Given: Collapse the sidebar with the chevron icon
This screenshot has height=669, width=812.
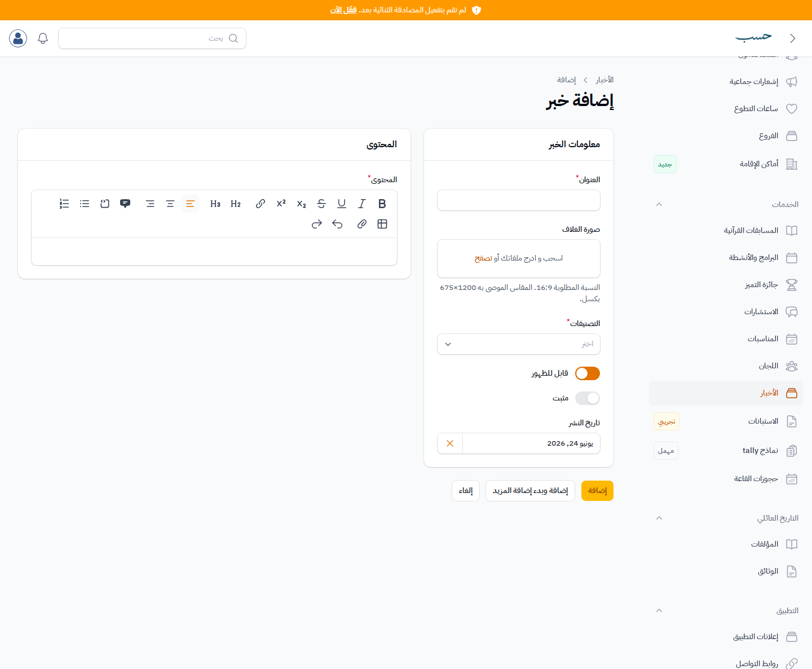Looking at the screenshot, I should [792, 38].
